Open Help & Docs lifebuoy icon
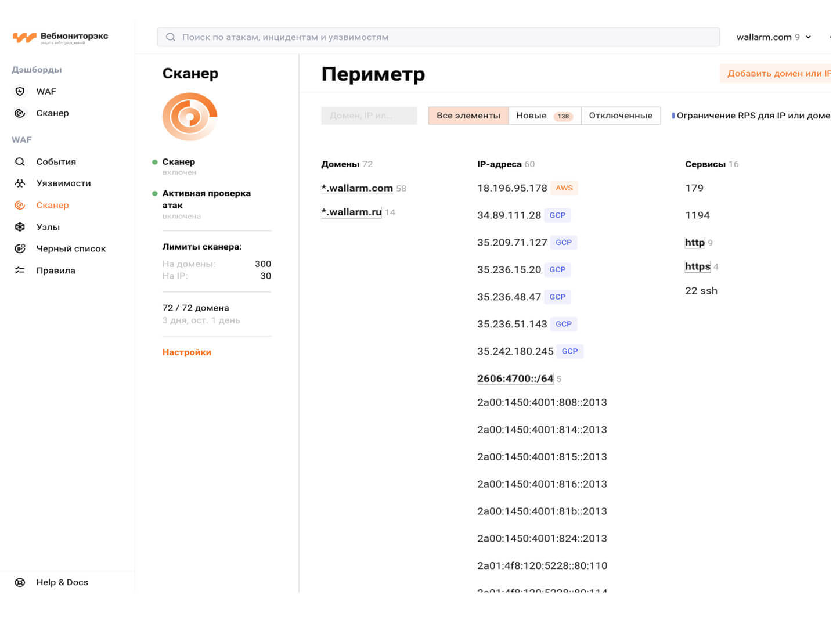Viewport: 840px width, 627px height. click(x=20, y=582)
